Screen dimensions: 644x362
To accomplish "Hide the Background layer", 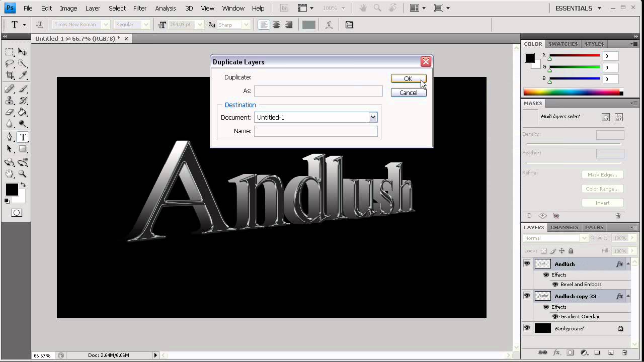I will pyautogui.click(x=527, y=328).
